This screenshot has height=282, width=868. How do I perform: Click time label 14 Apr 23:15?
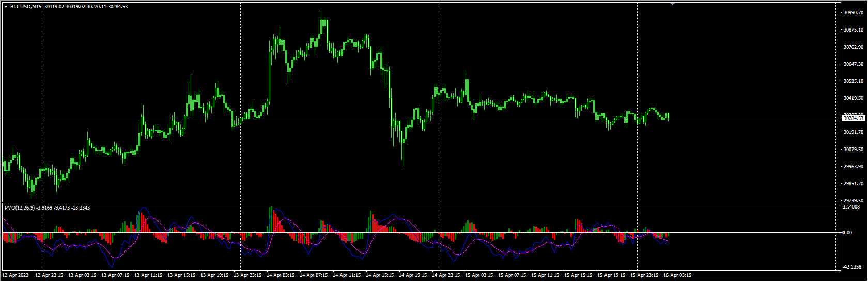[x=446, y=275]
